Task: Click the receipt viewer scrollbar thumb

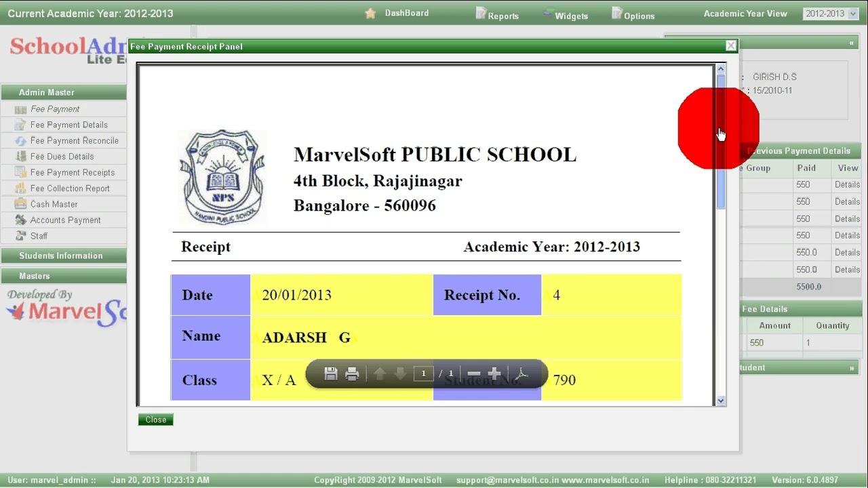Action: click(x=721, y=141)
